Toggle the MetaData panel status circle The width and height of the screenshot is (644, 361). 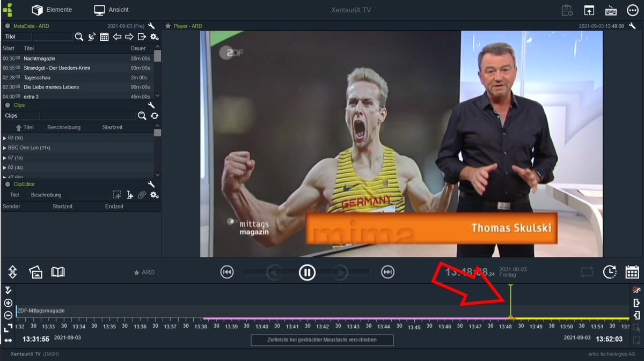click(x=8, y=26)
